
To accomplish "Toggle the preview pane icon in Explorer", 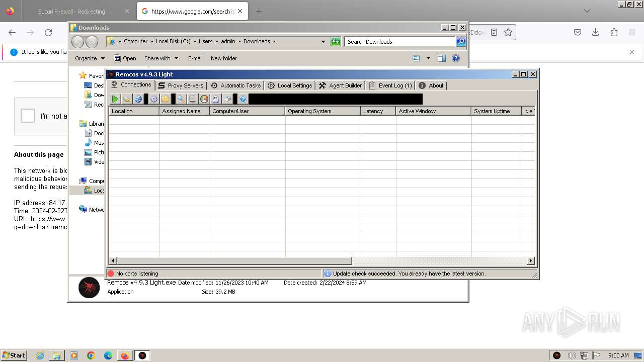I will (441, 58).
